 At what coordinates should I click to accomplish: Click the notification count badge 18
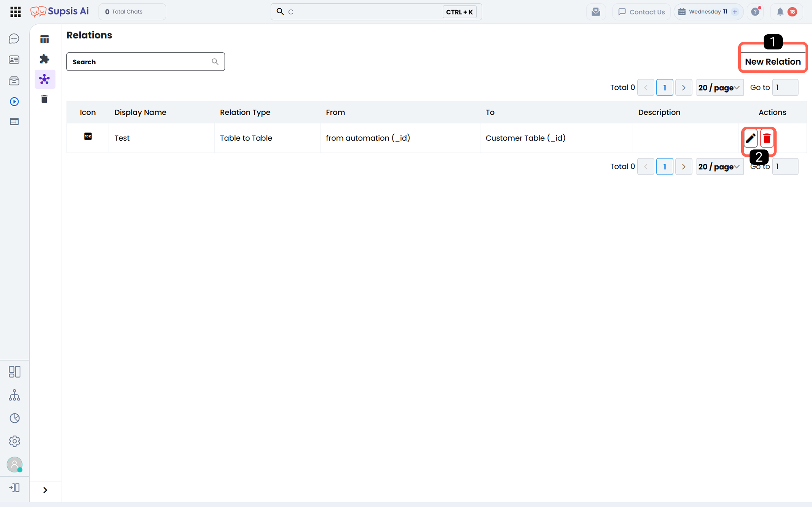(x=792, y=12)
